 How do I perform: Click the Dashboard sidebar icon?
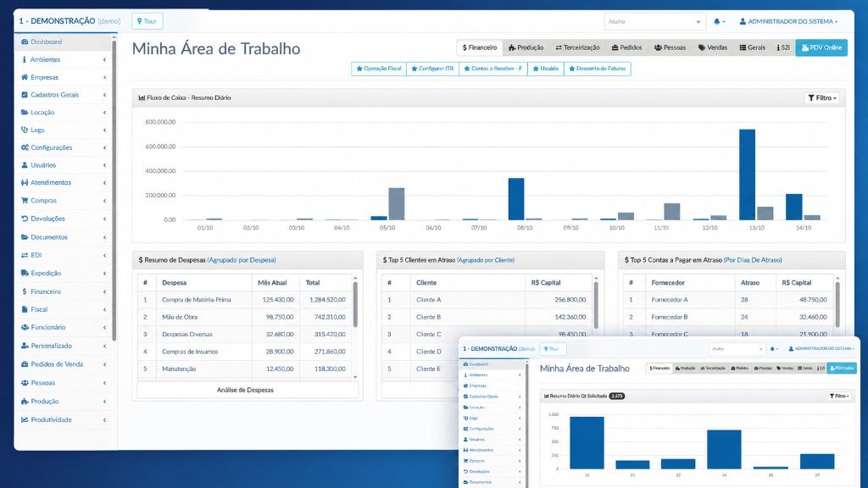[x=25, y=42]
